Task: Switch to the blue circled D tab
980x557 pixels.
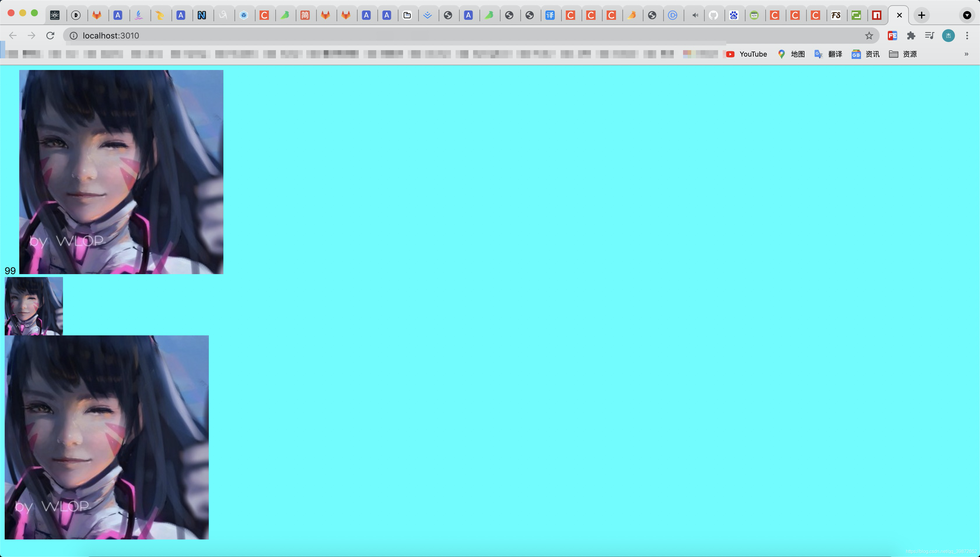Action: pyautogui.click(x=673, y=15)
